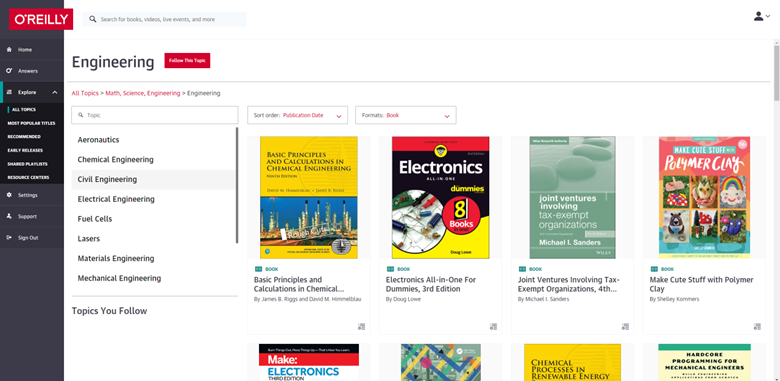The height and width of the screenshot is (381, 780).
Task: Click Polymer Clay book cover
Action: click(x=704, y=197)
